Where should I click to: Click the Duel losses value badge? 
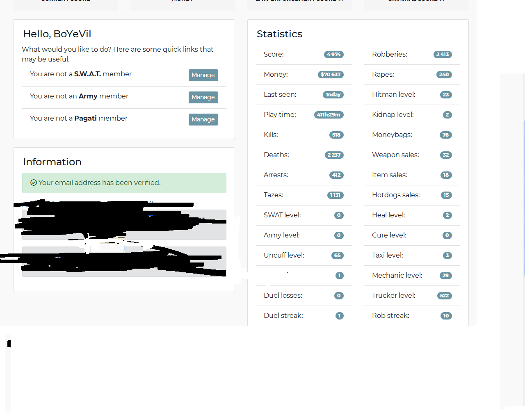tap(339, 296)
